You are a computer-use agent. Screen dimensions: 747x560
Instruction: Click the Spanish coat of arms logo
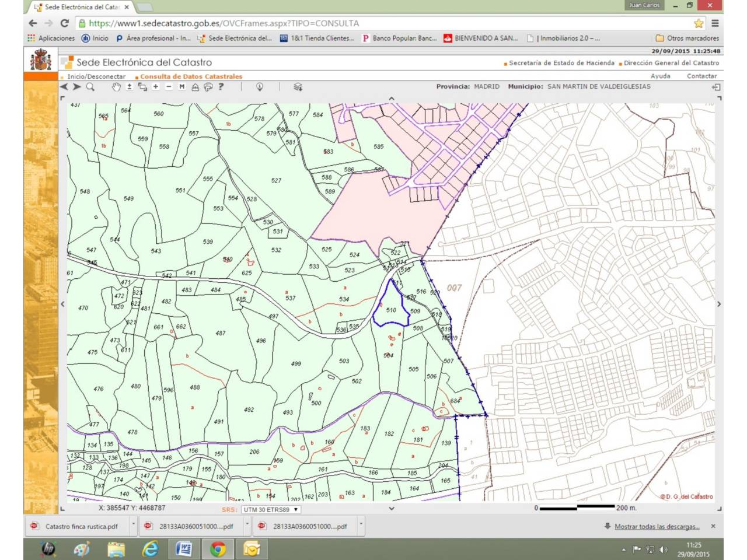(x=41, y=61)
